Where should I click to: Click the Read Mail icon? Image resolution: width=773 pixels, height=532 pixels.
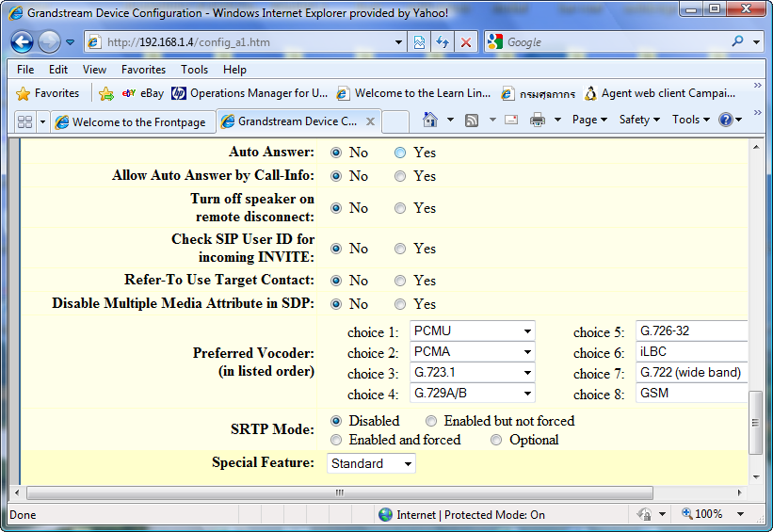(511, 120)
